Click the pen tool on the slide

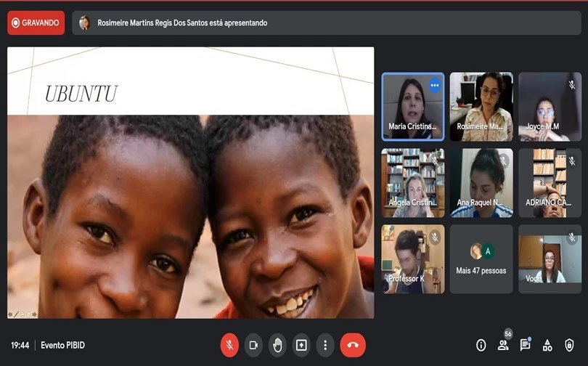[17, 314]
